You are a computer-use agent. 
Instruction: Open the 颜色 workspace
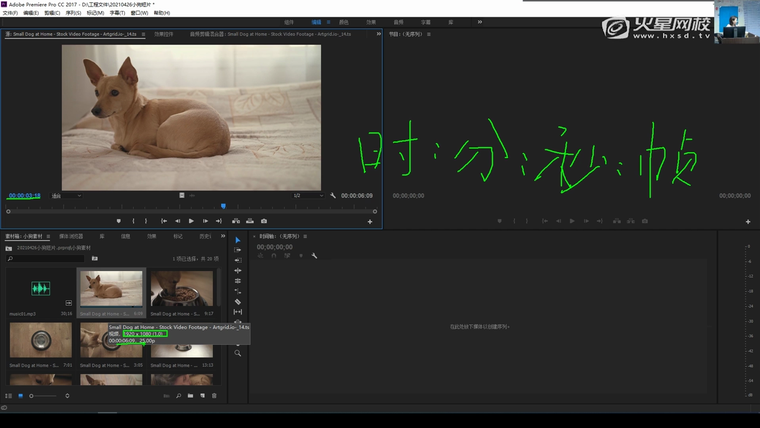(344, 21)
